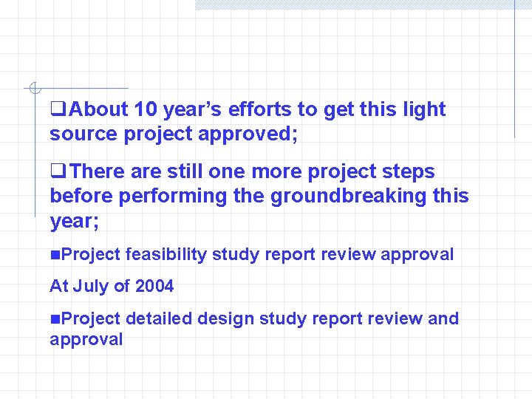Image resolution: width=532 pixels, height=399 pixels.
Task: Click the solid square bullet before "Project feasibility"
Action: [x=55, y=254]
